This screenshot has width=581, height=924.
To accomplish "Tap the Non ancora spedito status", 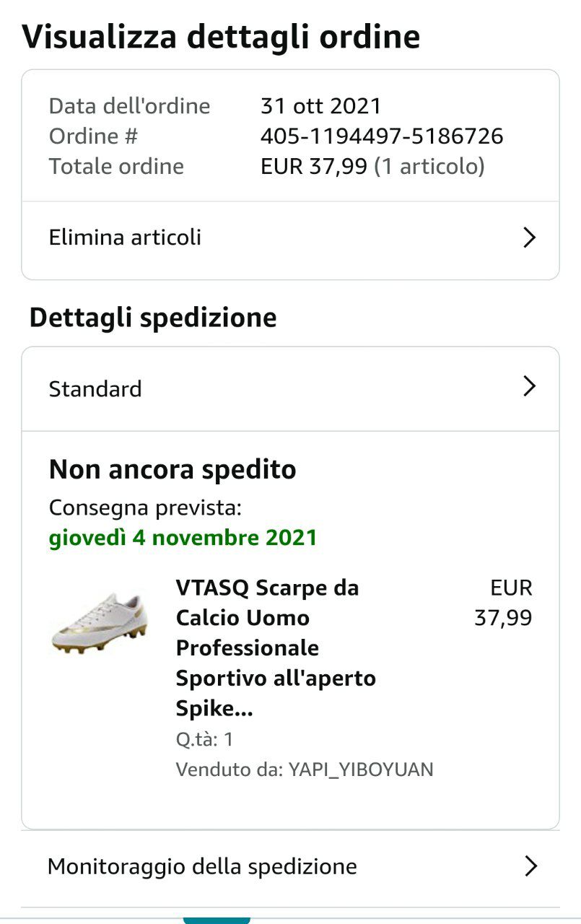I will 172,470.
